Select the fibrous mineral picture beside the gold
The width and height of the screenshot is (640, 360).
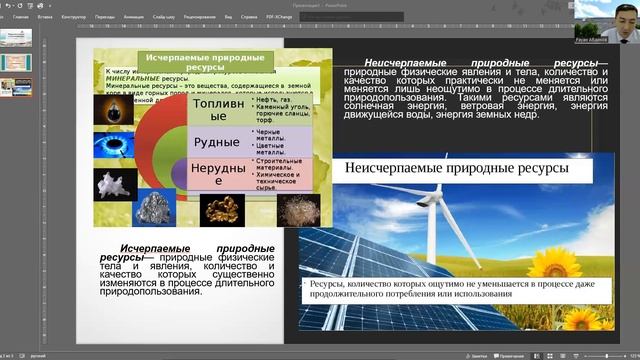pos(299,210)
